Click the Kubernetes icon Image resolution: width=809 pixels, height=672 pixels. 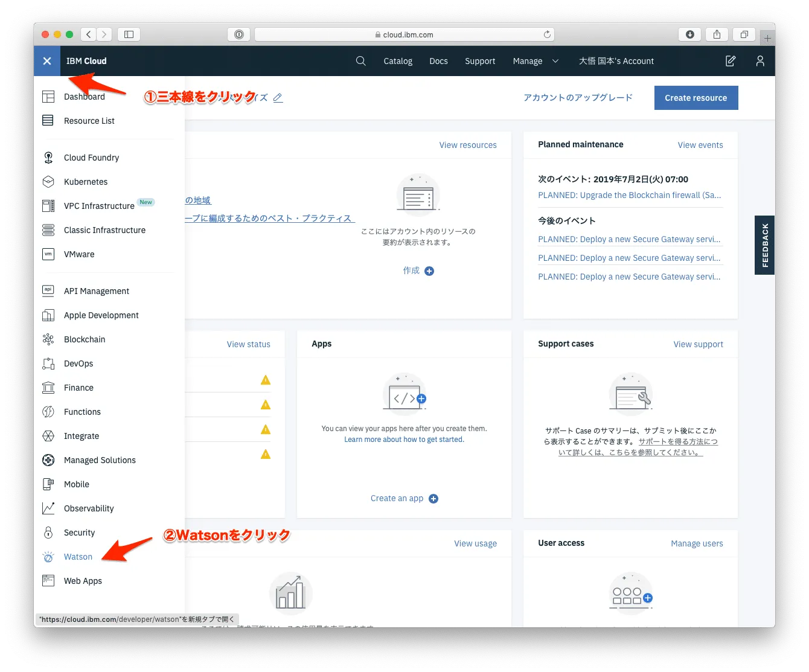48,182
